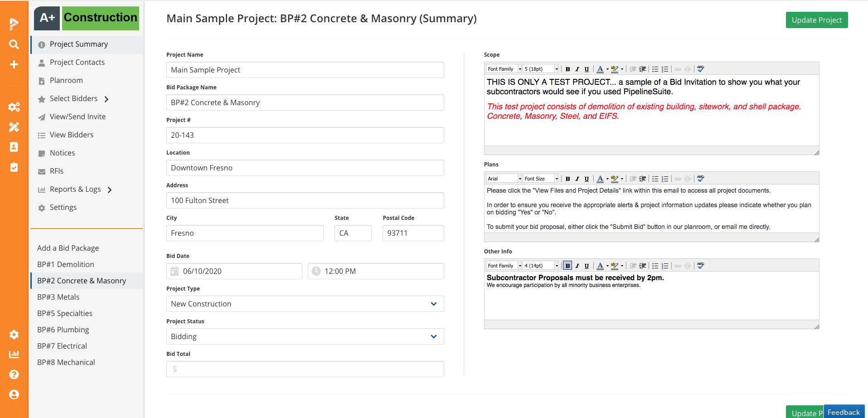The height and width of the screenshot is (418, 868).
Task: Toggle bold in Scope editor toolbar
Action: (x=567, y=69)
